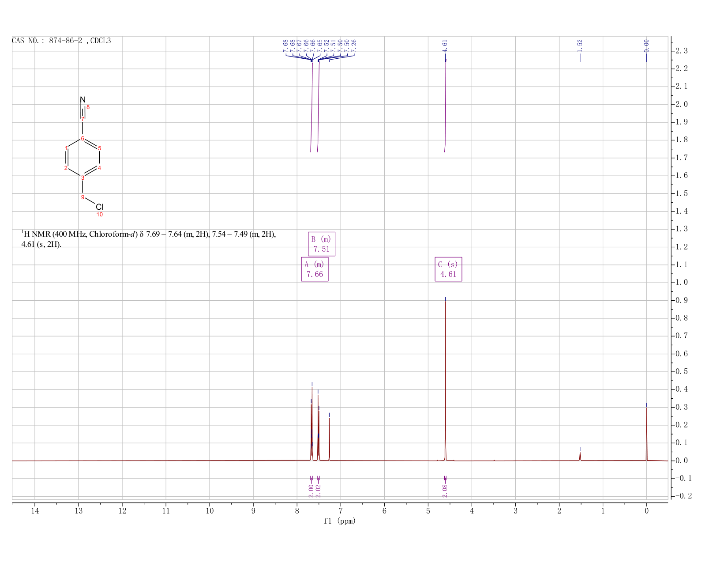Click the f1 (ppm) axis title
Viewport: 728px width, 563px height.
[340, 521]
